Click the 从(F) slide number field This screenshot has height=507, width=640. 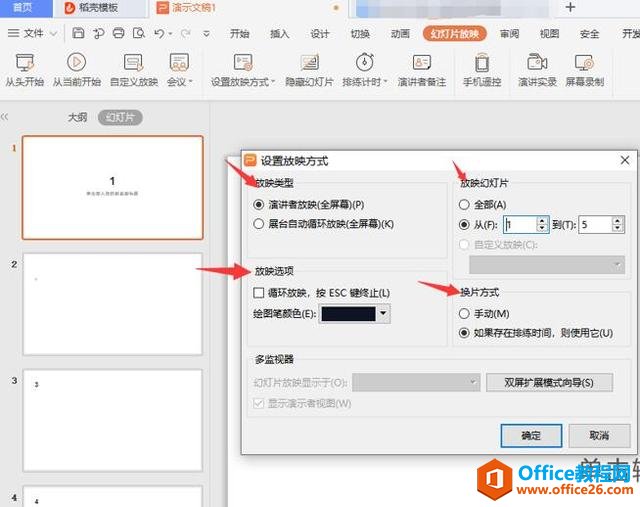click(x=520, y=225)
